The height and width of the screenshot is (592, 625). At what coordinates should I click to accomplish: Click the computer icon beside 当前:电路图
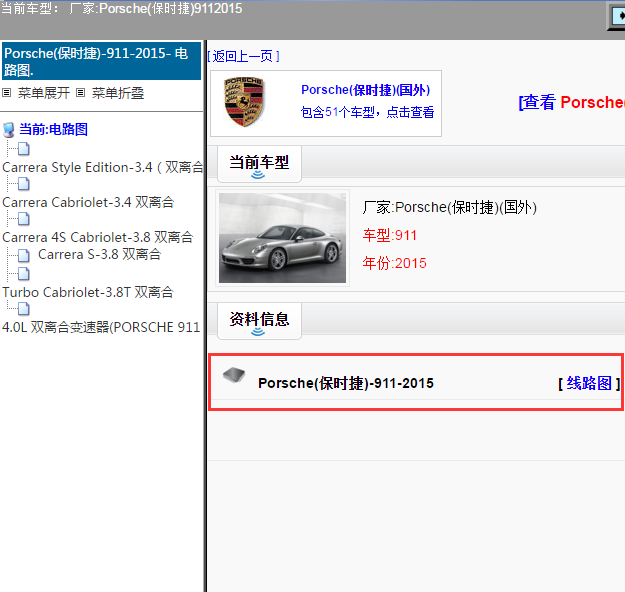[x=9, y=130]
